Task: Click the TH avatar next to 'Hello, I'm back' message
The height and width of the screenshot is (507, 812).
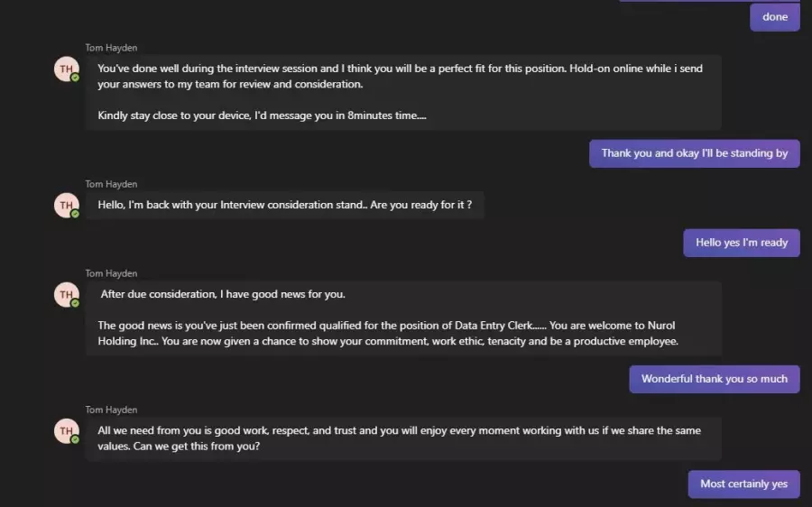Action: 67,205
